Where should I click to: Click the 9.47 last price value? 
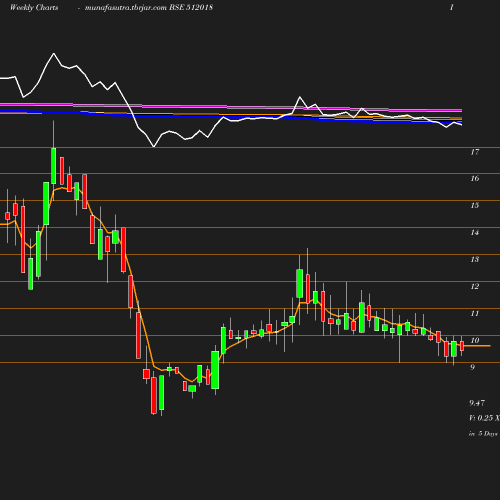click(x=477, y=403)
